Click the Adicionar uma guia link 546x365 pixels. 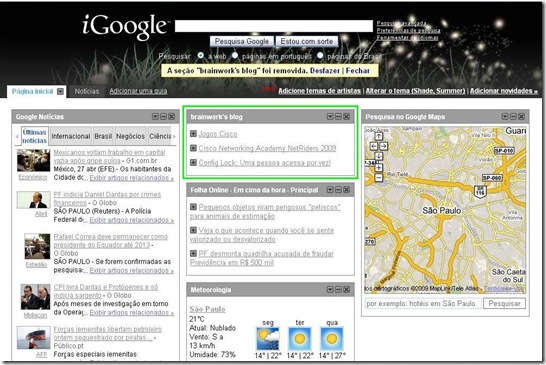(138, 91)
